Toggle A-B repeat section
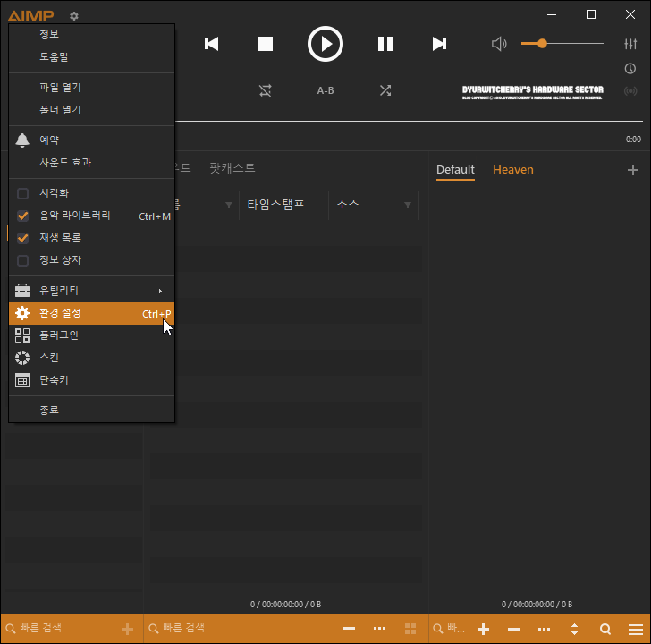 325,90
